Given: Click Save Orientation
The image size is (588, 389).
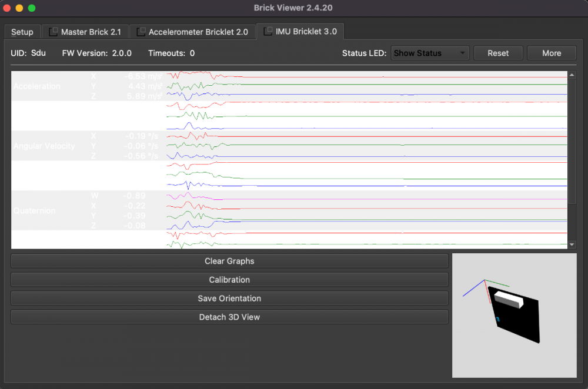Looking at the screenshot, I should click(x=229, y=299).
